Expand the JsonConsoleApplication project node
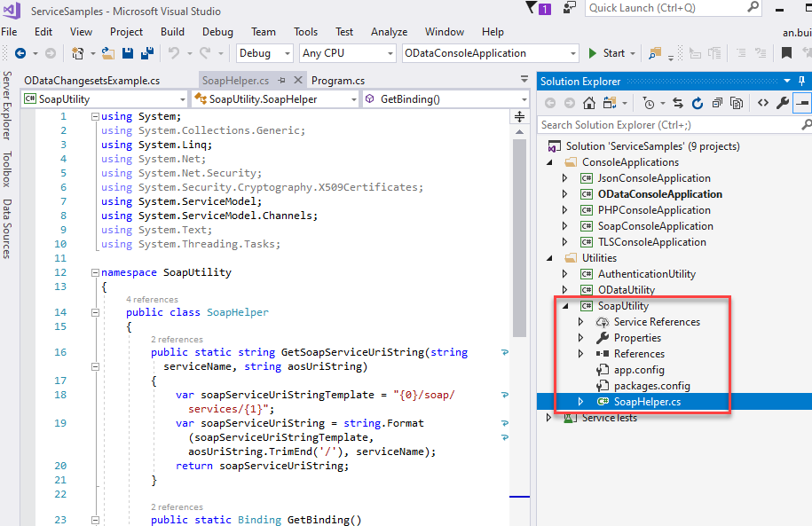 coord(565,178)
